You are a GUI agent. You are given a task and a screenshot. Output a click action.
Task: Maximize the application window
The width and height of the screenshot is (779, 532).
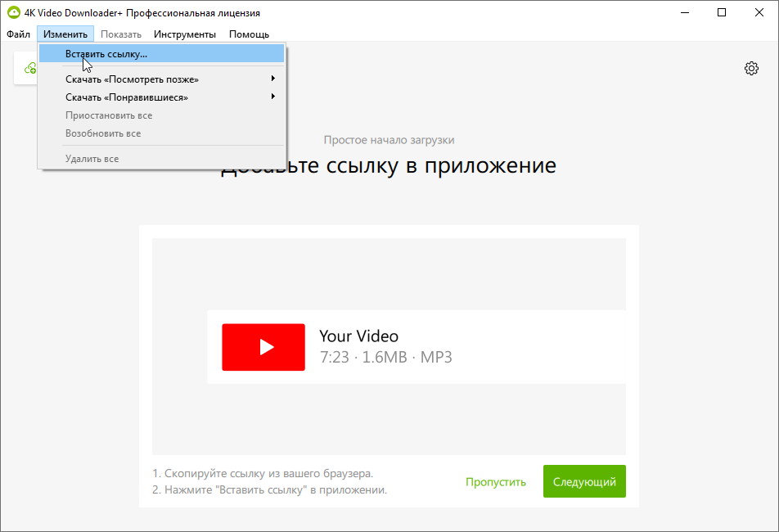722,12
